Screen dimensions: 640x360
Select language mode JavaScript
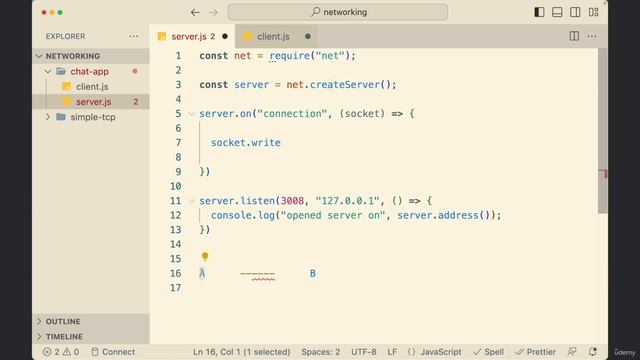click(435, 352)
